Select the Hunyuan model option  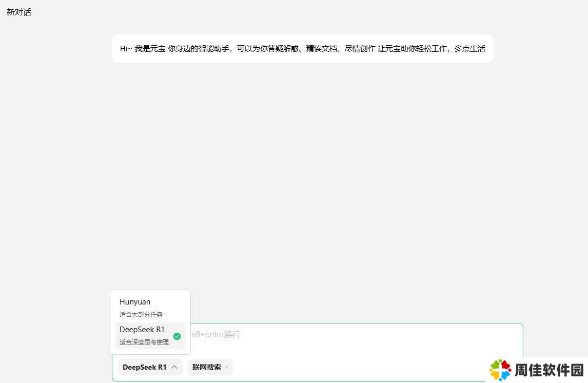click(x=150, y=308)
